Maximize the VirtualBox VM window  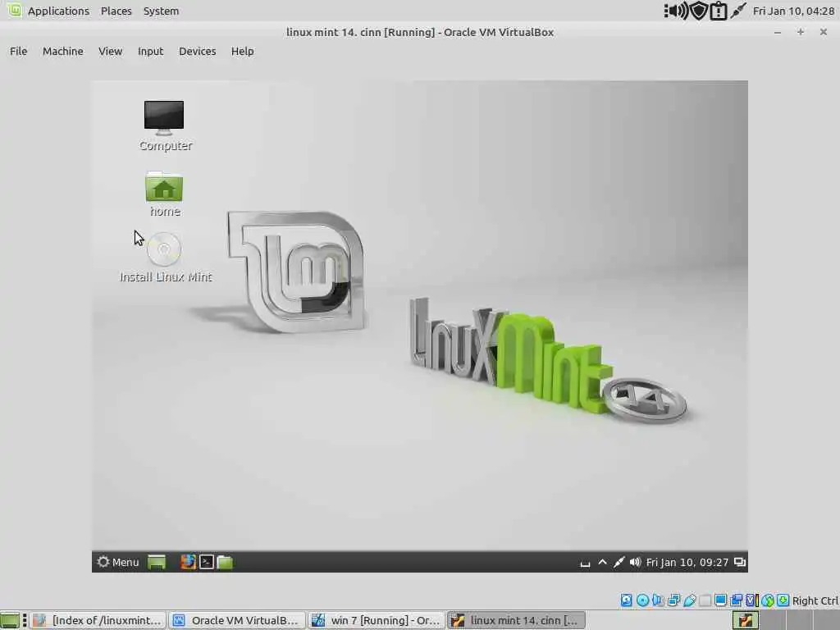coord(801,32)
